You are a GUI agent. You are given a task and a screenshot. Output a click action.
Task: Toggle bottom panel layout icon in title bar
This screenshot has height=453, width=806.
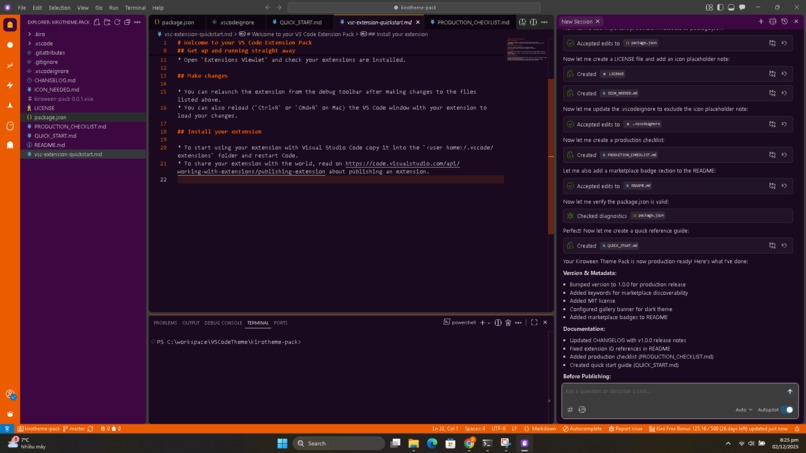[x=731, y=8]
